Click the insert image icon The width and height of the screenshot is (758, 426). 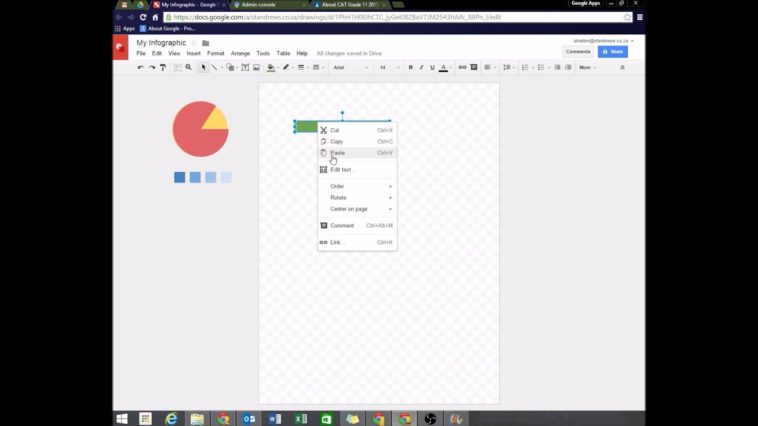click(256, 67)
